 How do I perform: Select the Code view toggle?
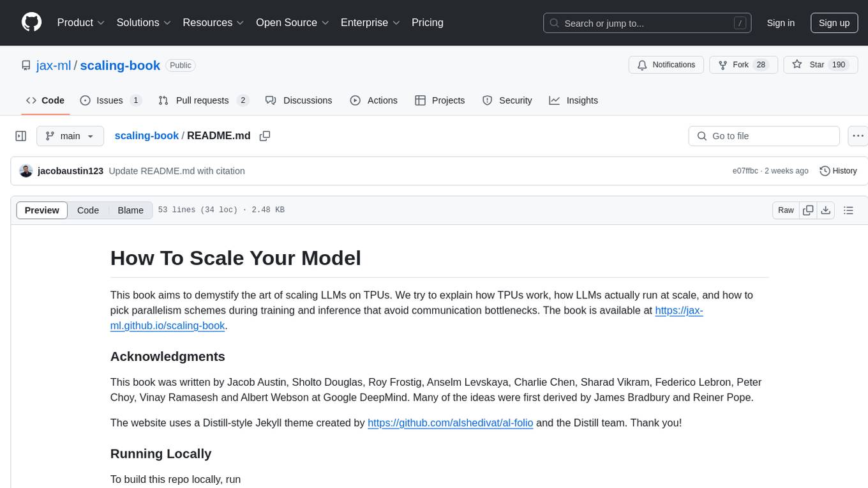(x=88, y=210)
